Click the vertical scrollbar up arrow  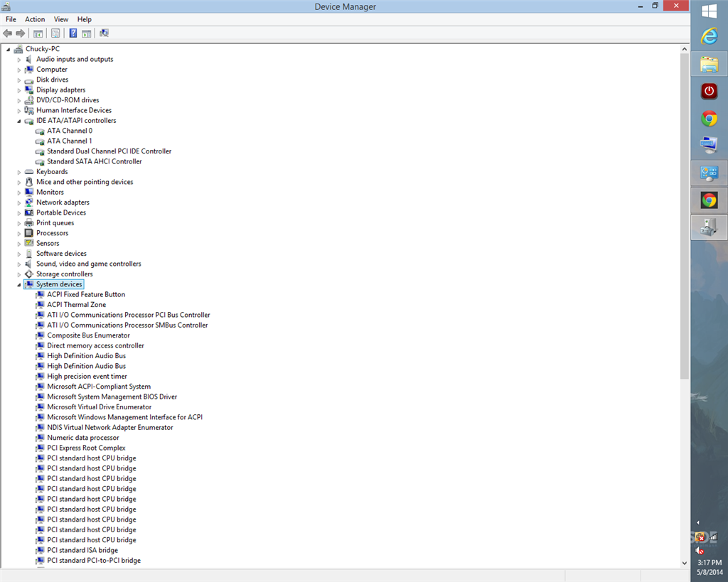coord(685,49)
